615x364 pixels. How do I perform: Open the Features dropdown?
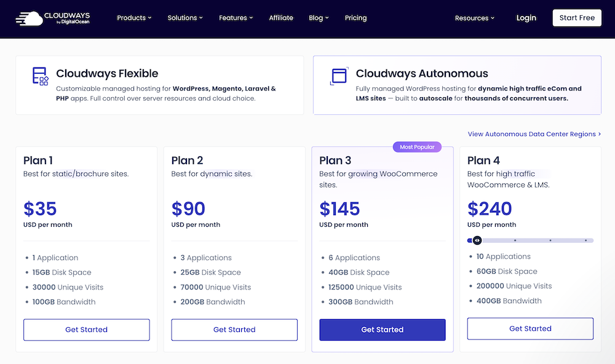point(236,18)
